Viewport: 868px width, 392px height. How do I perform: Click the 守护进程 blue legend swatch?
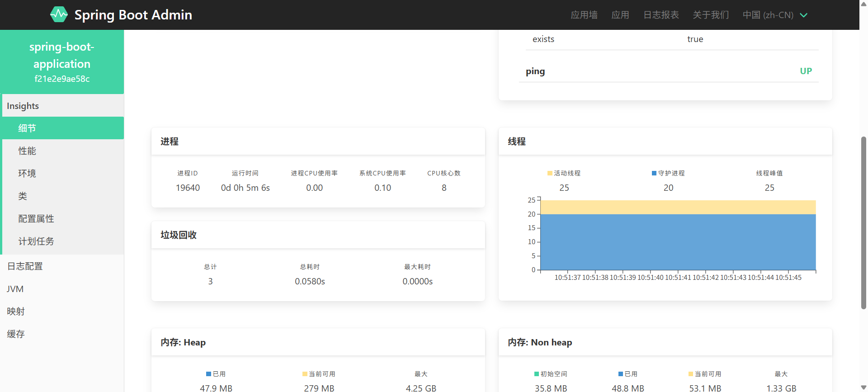654,173
